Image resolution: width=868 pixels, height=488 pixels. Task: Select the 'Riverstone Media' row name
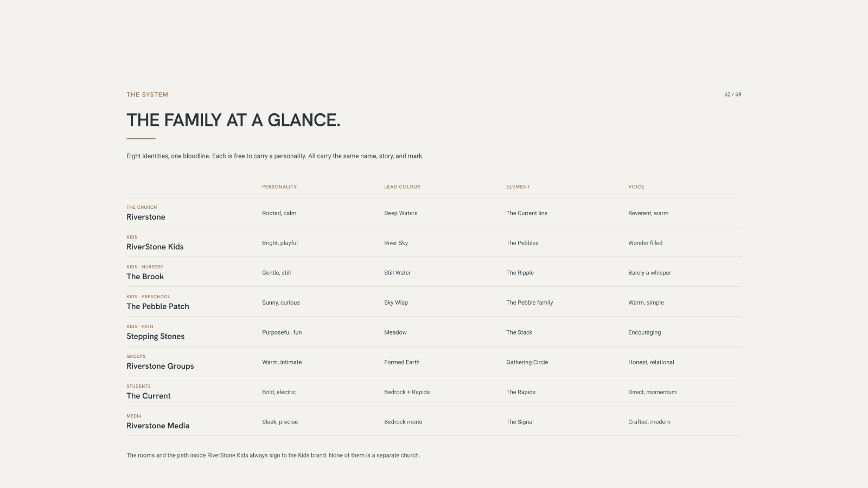pos(158,426)
